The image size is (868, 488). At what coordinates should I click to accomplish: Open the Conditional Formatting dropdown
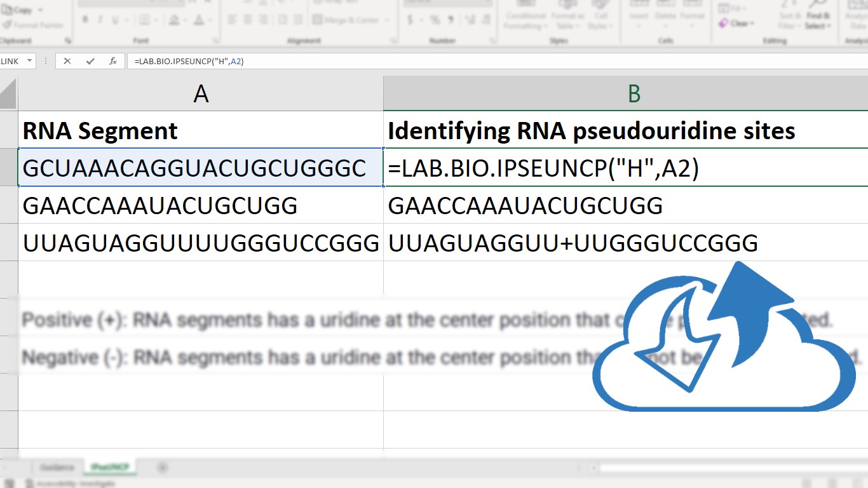tap(526, 20)
